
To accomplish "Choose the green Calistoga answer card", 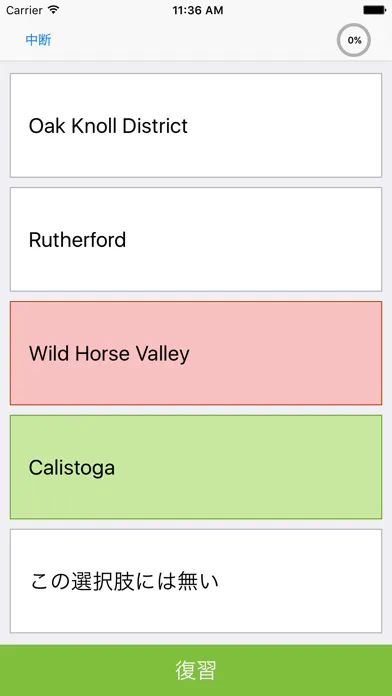I will point(196,467).
